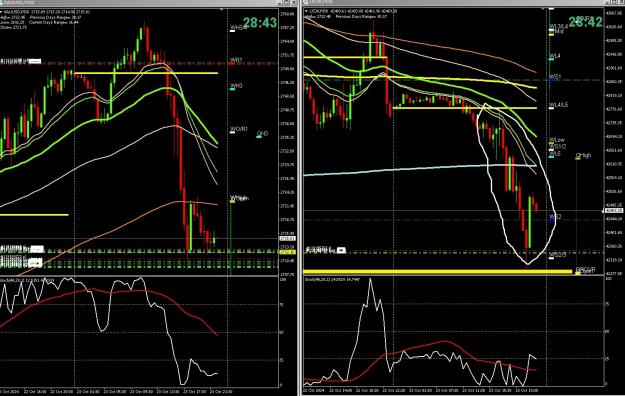Select long yellow horizontal line on left chart
This screenshot has width=625, height=396.
pyautogui.click(x=146, y=73)
